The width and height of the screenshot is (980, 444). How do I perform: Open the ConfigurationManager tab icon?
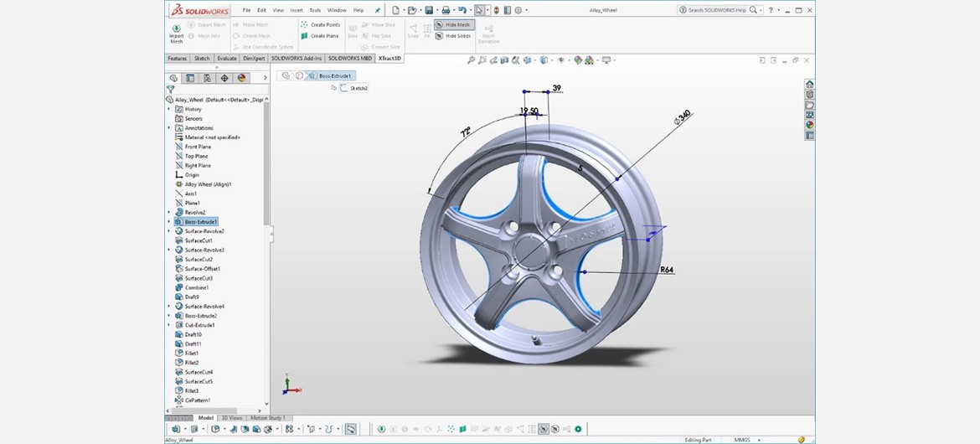pos(208,78)
